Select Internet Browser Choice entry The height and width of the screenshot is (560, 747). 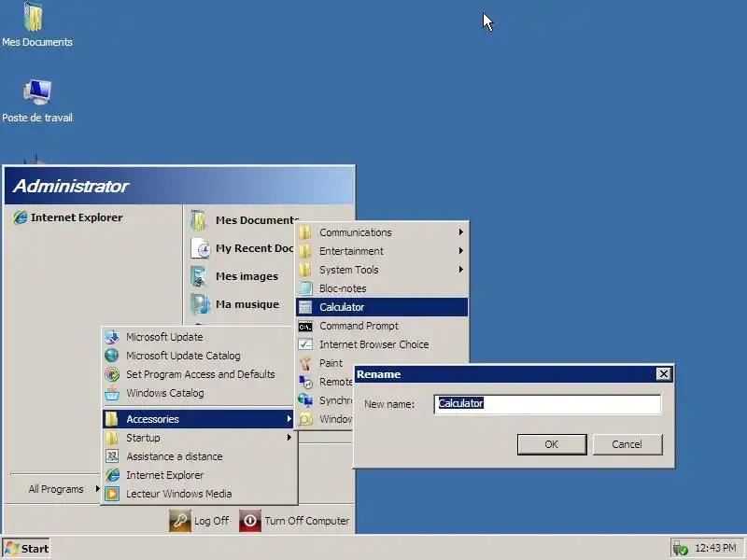(x=382, y=344)
